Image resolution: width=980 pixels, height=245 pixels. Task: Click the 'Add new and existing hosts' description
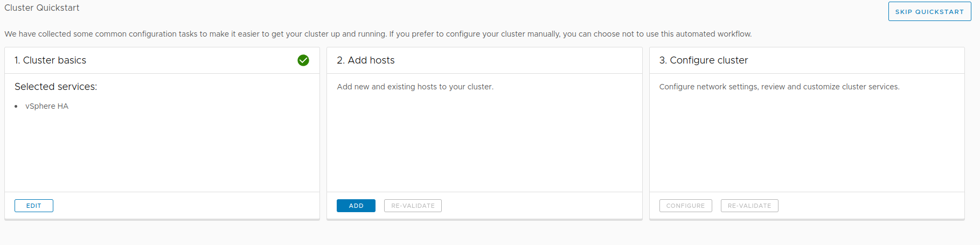coord(415,87)
